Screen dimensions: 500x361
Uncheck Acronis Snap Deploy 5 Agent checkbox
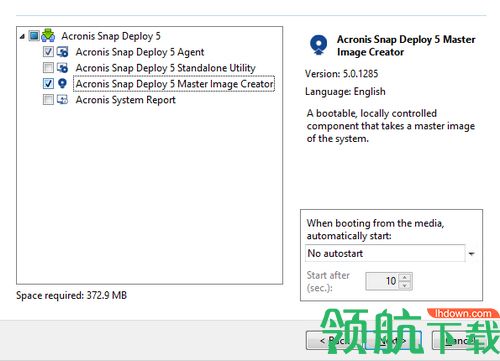coord(48,52)
